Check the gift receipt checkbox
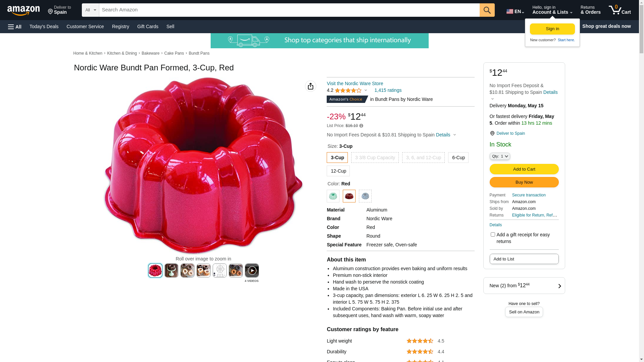The image size is (644, 362). click(493, 235)
